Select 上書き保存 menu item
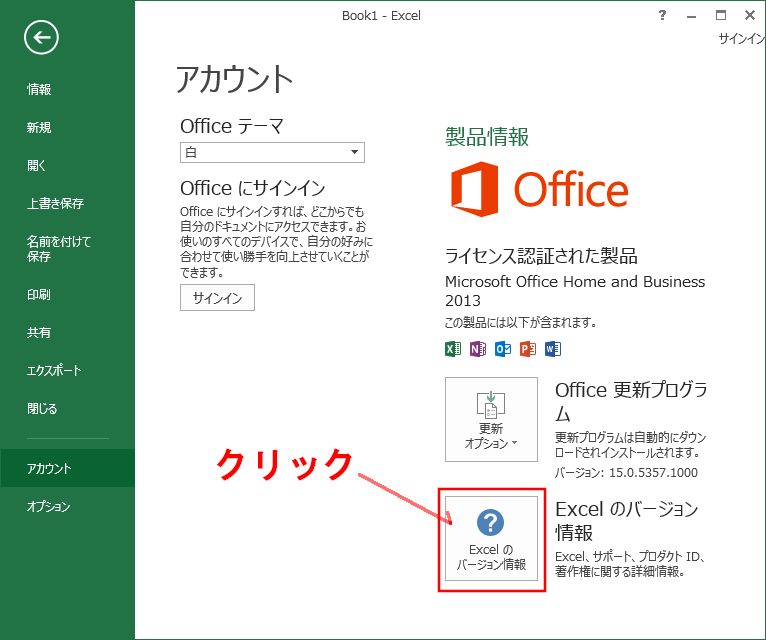The height and width of the screenshot is (640, 766). (55, 204)
